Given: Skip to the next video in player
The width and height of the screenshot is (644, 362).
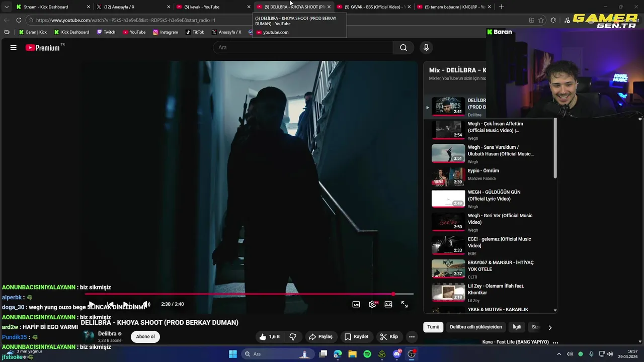Looking at the screenshot, I should pos(127,305).
